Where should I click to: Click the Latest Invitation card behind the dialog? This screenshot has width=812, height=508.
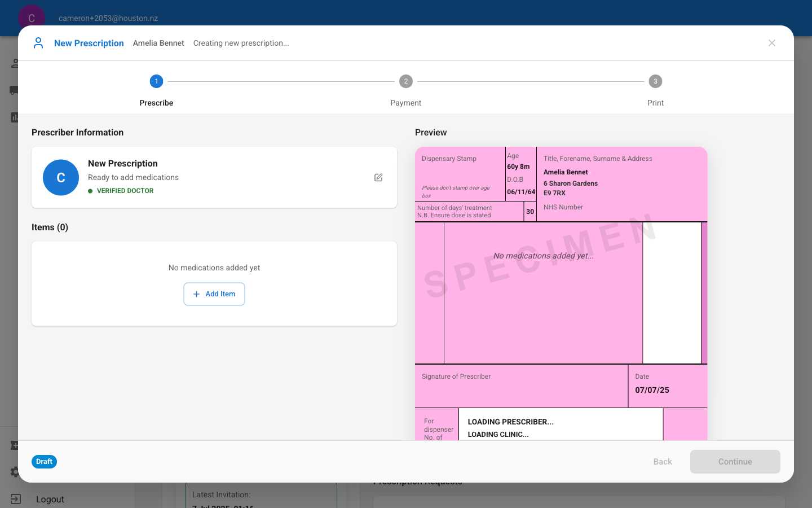(x=261, y=495)
